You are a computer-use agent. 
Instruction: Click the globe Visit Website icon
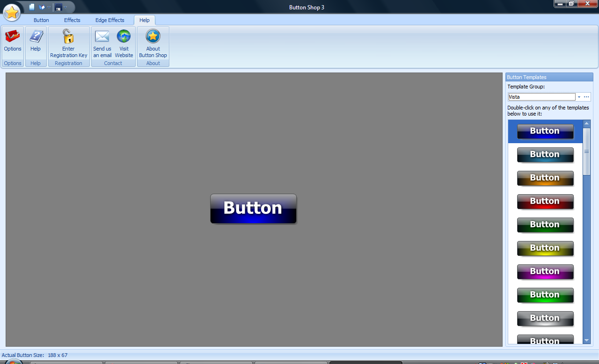click(x=124, y=36)
